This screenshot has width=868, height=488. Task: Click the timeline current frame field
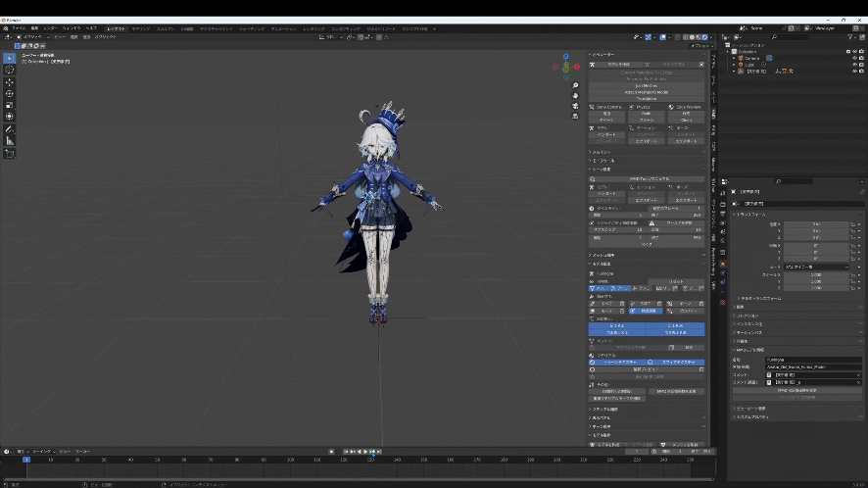tap(637, 452)
